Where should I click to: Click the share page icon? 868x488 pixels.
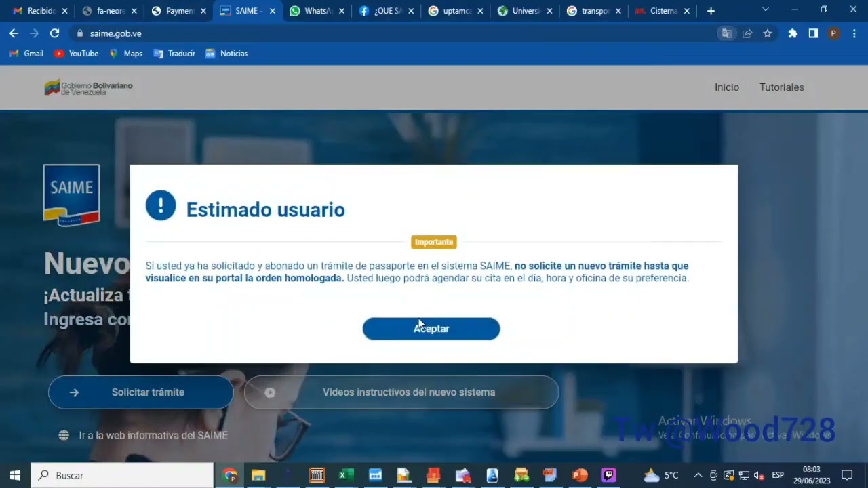coord(747,33)
